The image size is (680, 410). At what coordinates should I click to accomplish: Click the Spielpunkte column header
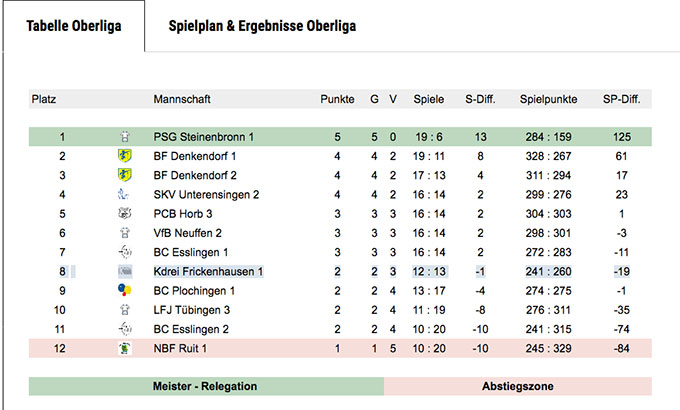pos(549,99)
